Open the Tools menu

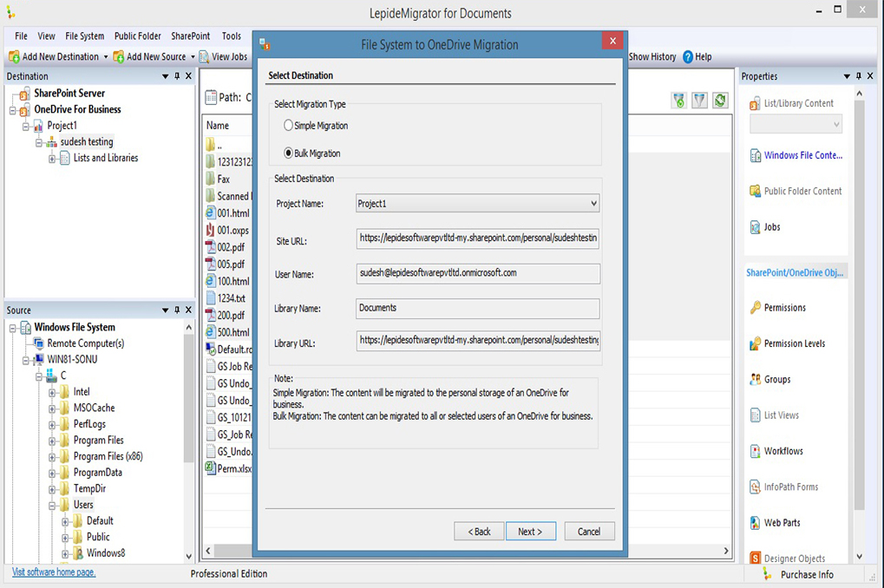[x=230, y=36]
